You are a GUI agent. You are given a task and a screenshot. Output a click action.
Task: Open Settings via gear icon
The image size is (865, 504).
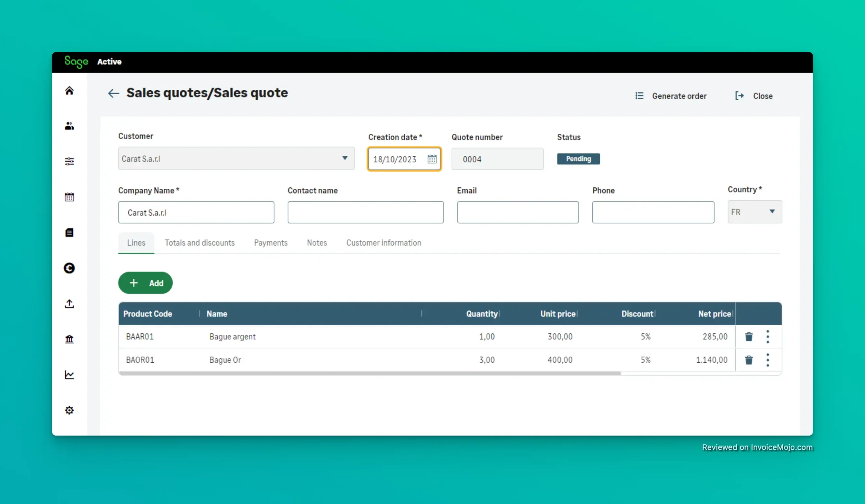pos(69,410)
